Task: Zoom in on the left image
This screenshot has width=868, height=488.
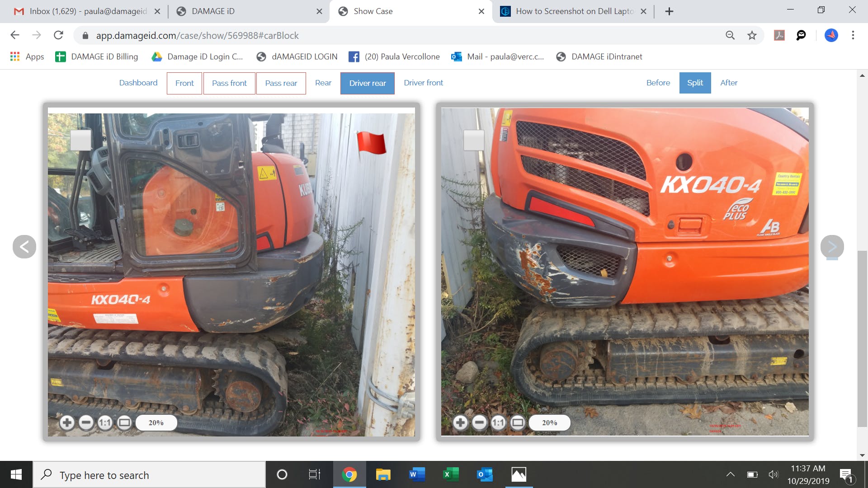Action: (x=67, y=422)
